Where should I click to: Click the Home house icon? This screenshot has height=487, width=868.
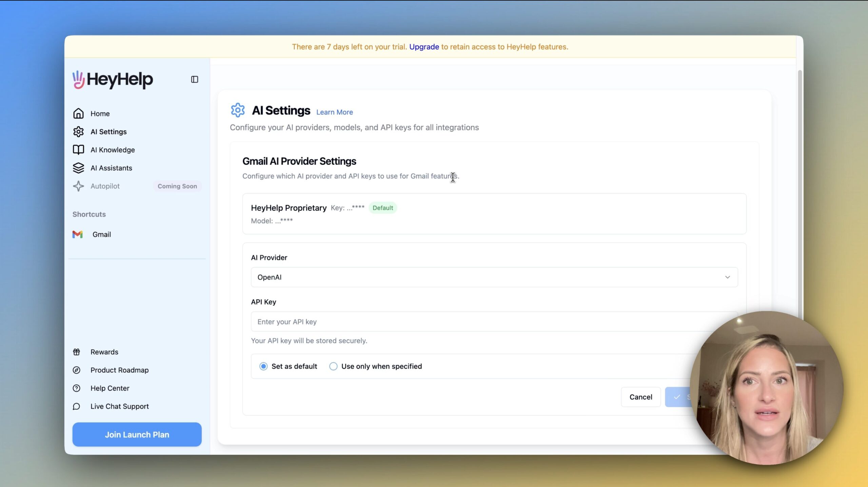coord(78,114)
